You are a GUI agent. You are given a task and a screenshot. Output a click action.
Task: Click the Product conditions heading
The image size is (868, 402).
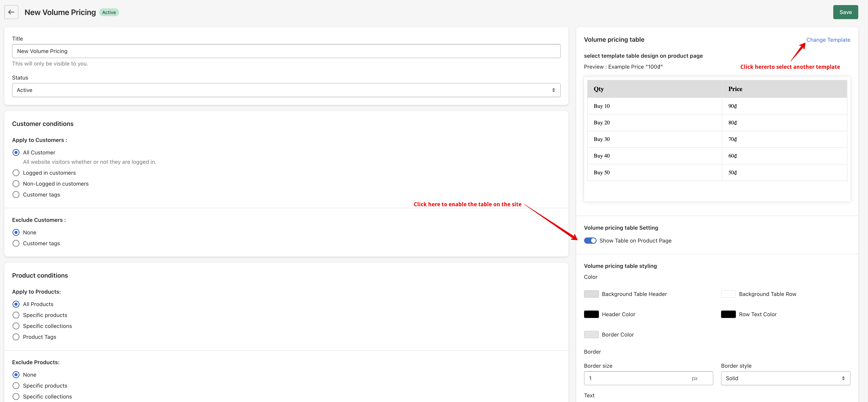coord(40,275)
